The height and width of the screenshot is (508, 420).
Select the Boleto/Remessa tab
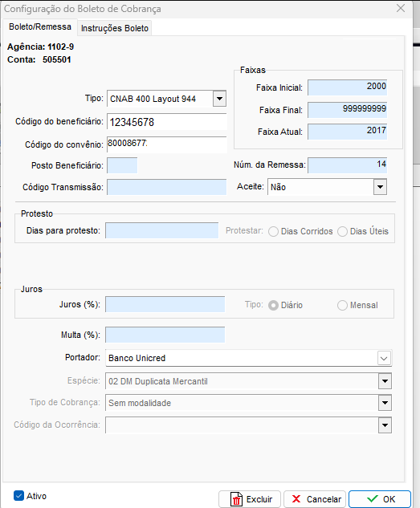(x=40, y=26)
